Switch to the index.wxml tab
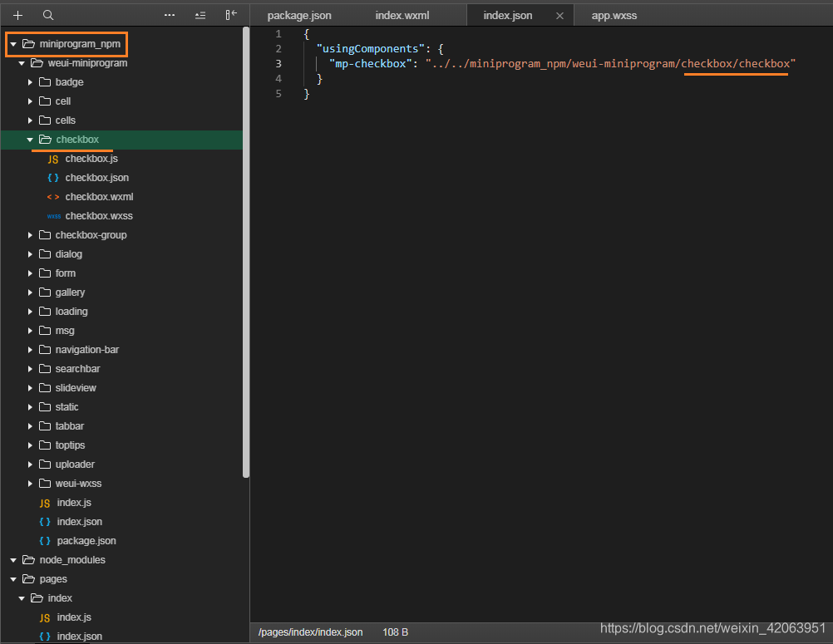This screenshot has width=833, height=644. (x=402, y=16)
